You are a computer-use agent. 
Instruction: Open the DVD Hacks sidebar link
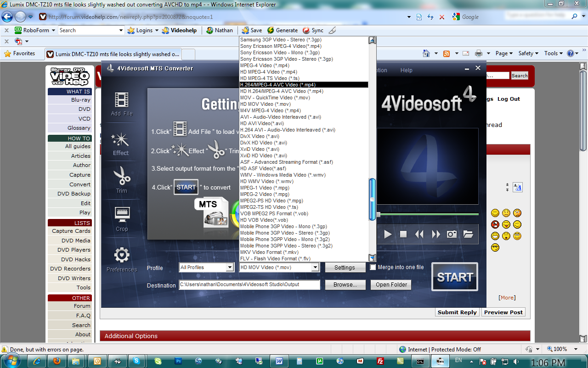(x=76, y=259)
